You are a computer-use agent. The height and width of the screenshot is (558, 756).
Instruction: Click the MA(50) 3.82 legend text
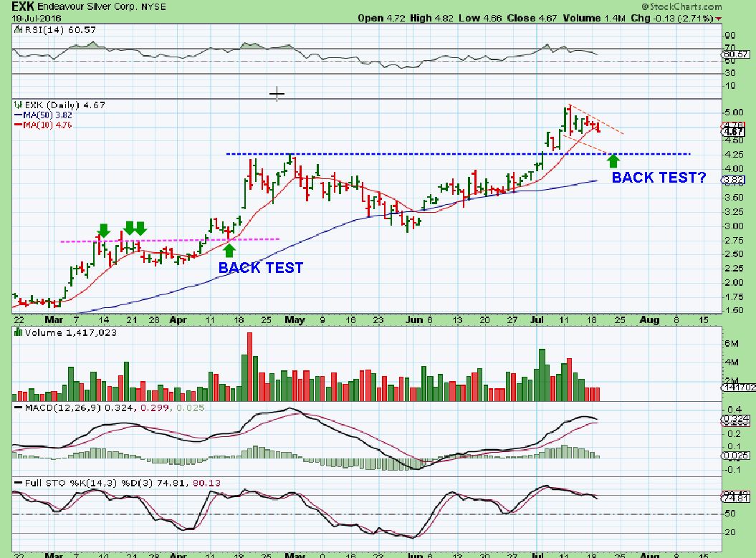click(48, 115)
